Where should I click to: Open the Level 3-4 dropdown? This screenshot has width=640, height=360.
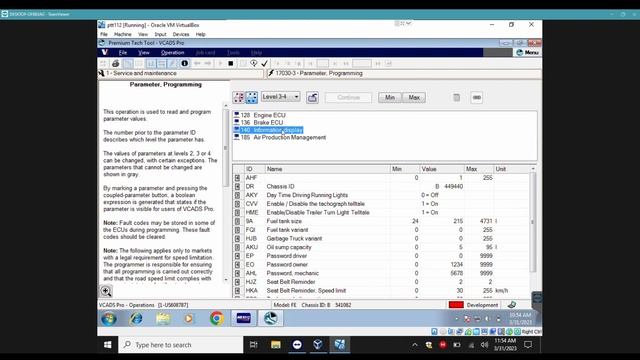click(280, 97)
